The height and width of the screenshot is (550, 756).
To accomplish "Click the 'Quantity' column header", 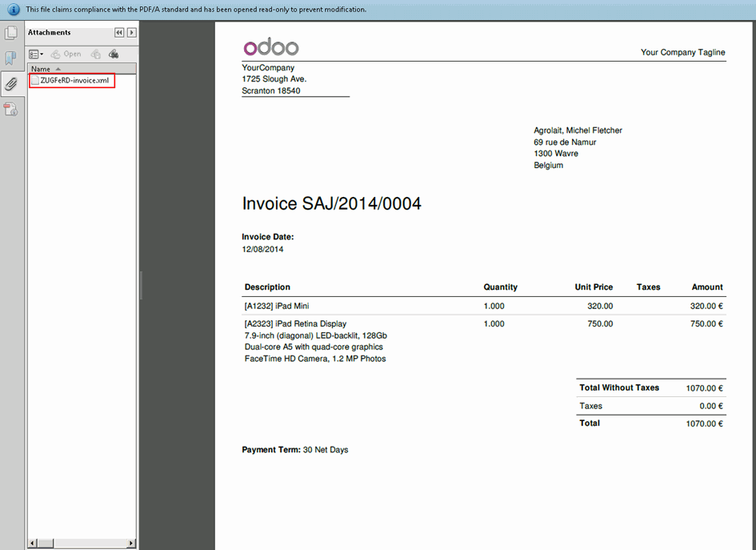I will 501,287.
